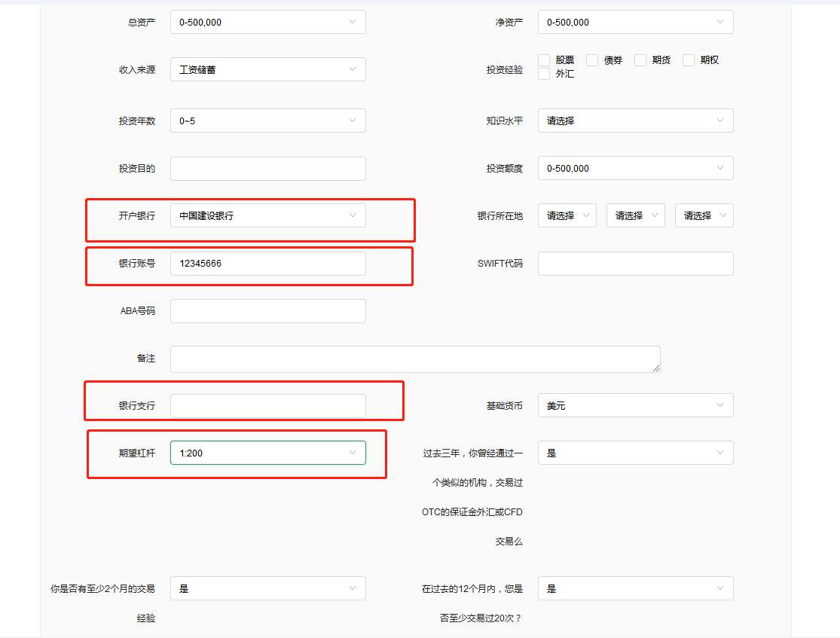Open the 投资额度 dropdown
The image size is (840, 638).
click(x=635, y=168)
